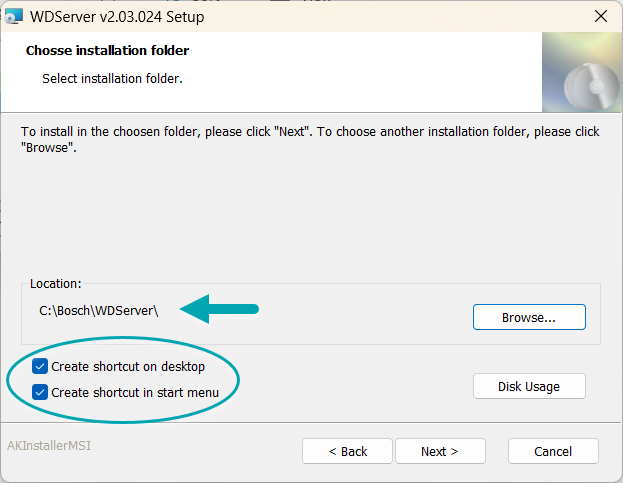Select the C:\Bosch\WDServer\ location path
The height and width of the screenshot is (483, 623).
99,311
